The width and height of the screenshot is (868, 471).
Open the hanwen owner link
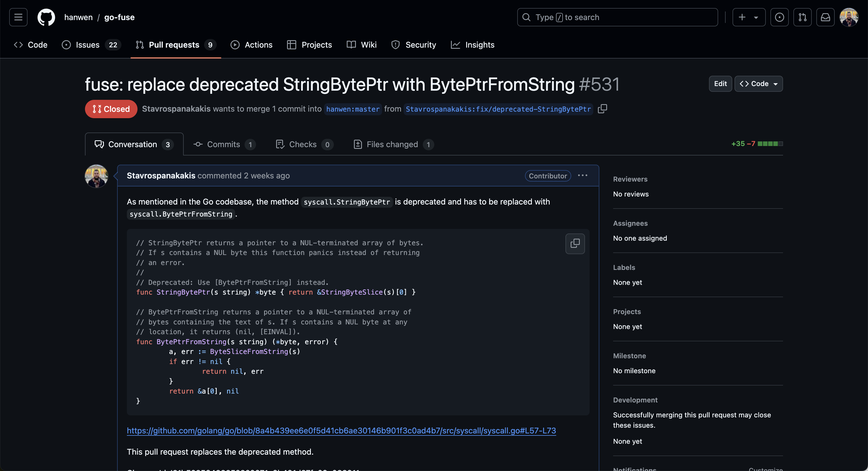pos(78,17)
